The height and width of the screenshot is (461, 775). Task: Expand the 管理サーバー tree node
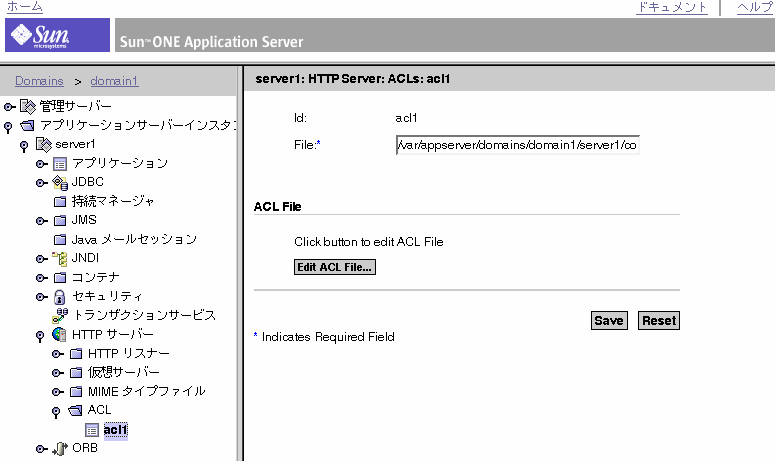tap(9, 107)
